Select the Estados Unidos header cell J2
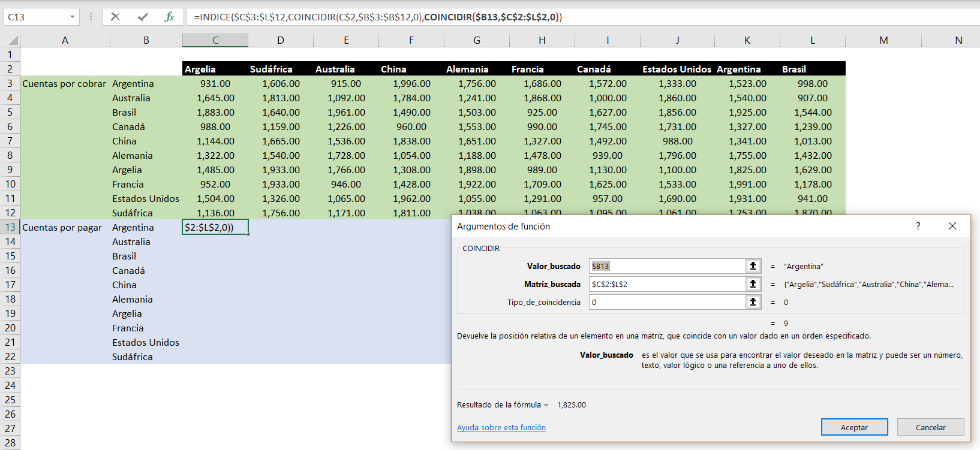980x450 pixels. [x=677, y=69]
